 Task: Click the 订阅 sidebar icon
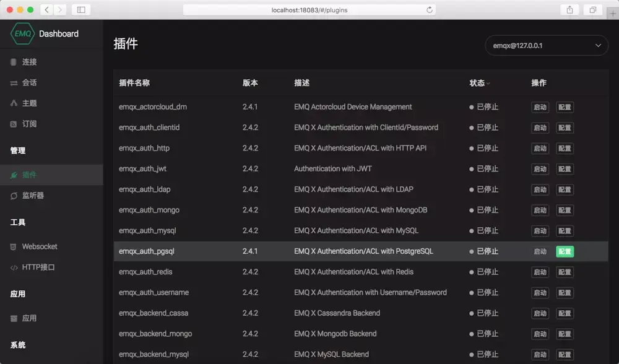coord(14,124)
